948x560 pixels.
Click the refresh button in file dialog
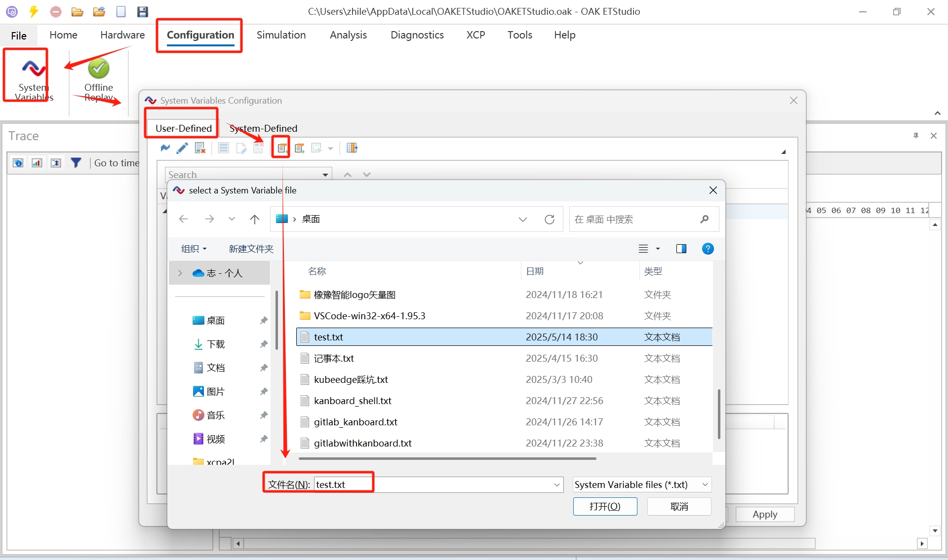pyautogui.click(x=549, y=219)
